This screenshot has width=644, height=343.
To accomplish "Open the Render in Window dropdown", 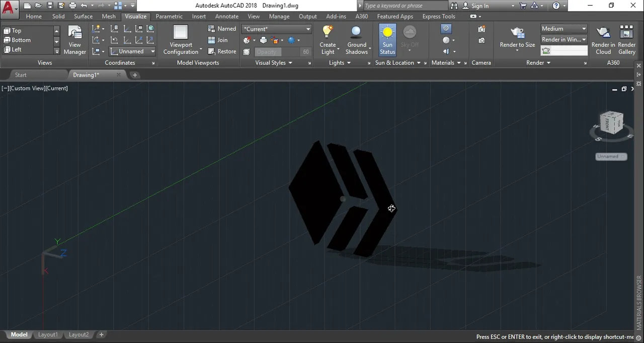I will (x=564, y=39).
